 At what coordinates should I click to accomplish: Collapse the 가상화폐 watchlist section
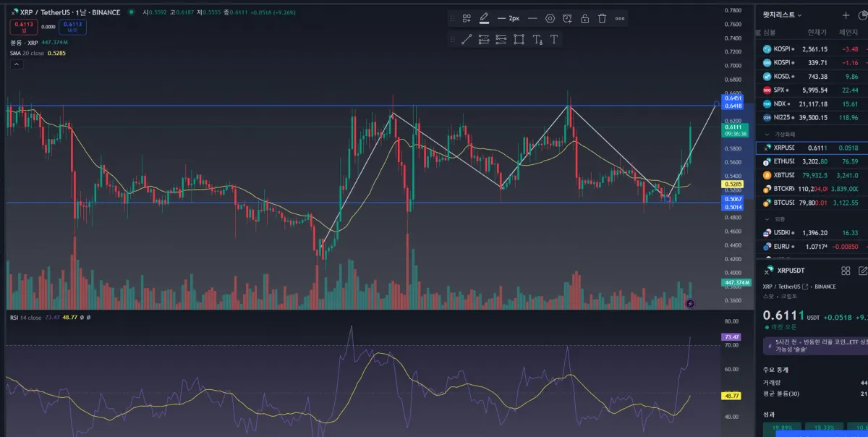coord(767,134)
